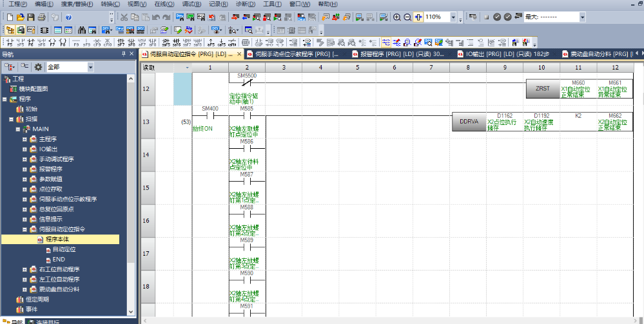The image size is (644, 324).
Task: Click the gear settings icon in navigation
Action: point(38,67)
